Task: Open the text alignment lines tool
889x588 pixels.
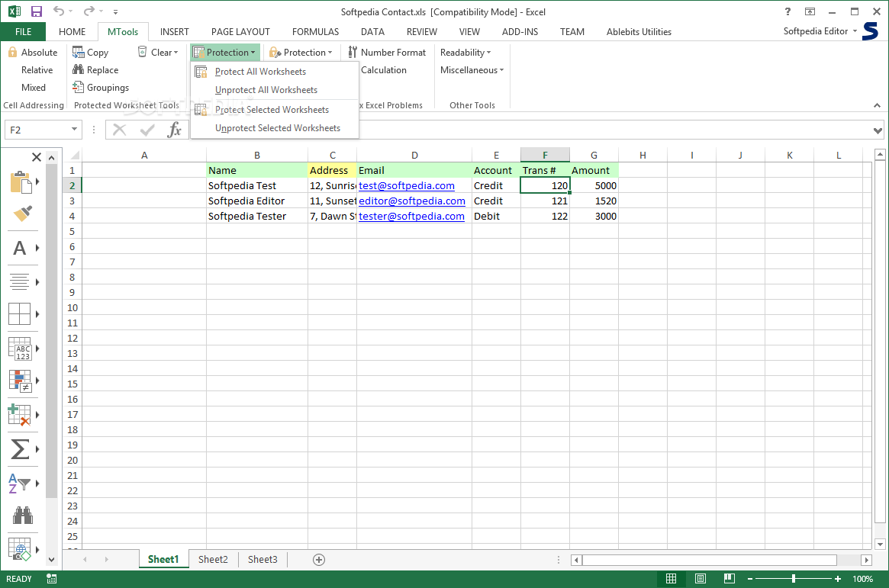Action: click(19, 281)
